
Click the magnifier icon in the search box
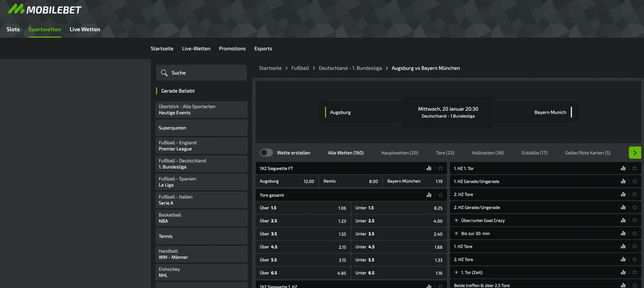point(164,73)
